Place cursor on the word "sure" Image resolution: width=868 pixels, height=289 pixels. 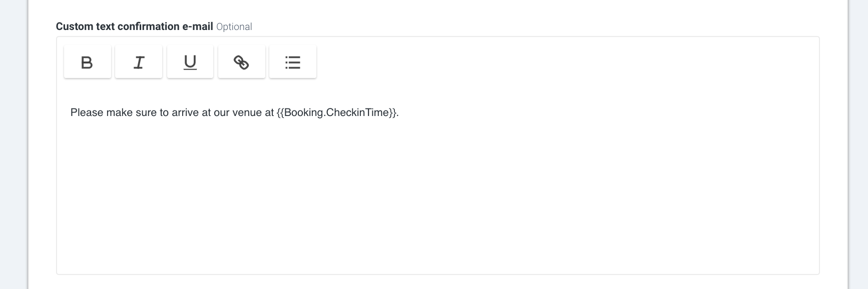146,112
